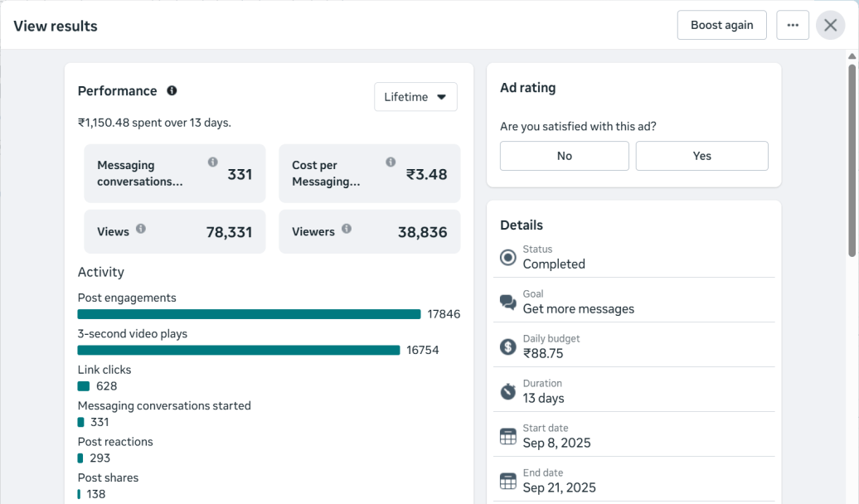Click the Cost per Messaging ₹3.48 card
Viewport: 859px width, 504px height.
click(x=370, y=173)
